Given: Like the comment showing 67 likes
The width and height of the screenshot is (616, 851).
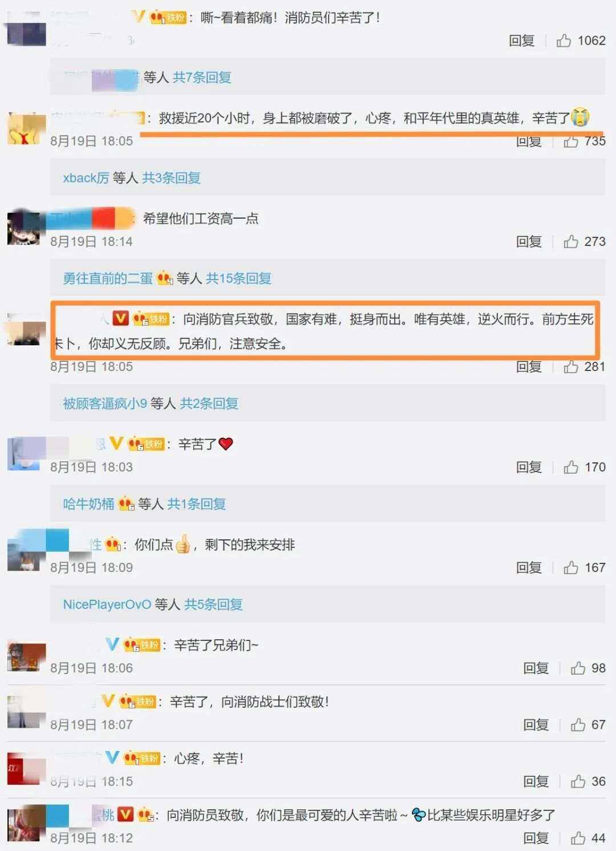Looking at the screenshot, I should (x=578, y=724).
